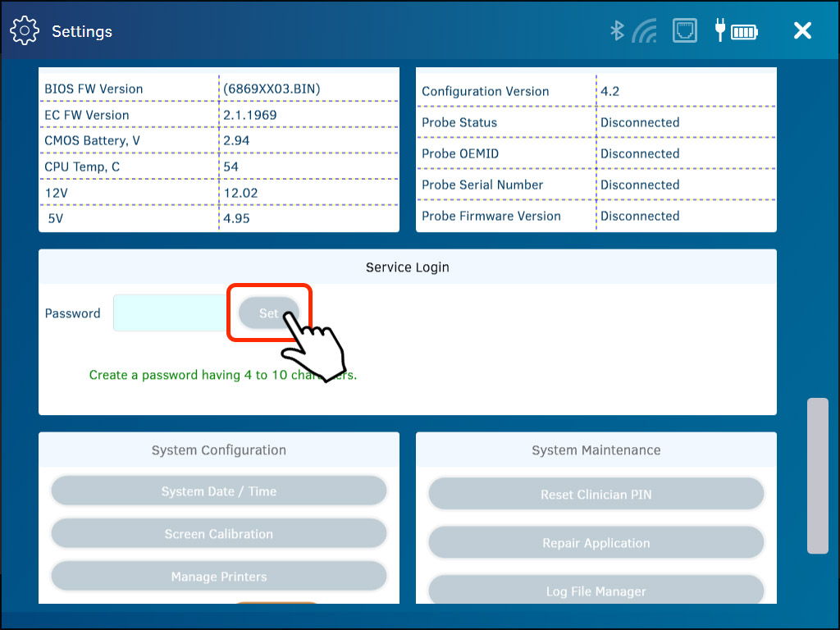This screenshot has width=840, height=630.
Task: Click the battery power icon
Action: [x=743, y=30]
